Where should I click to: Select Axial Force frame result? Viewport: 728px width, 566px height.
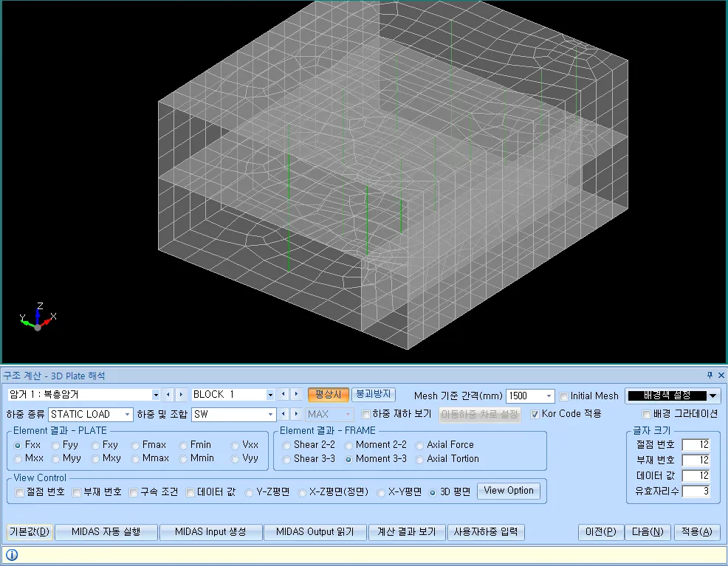pos(419,446)
